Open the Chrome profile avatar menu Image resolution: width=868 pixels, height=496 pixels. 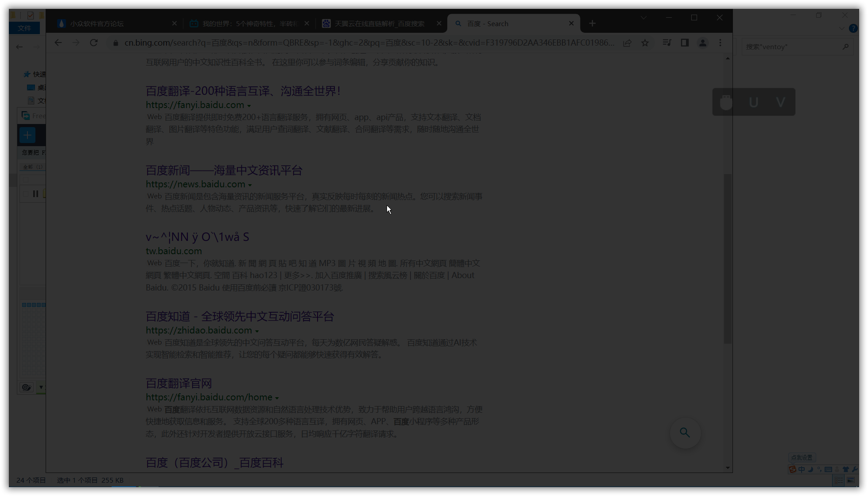(702, 43)
